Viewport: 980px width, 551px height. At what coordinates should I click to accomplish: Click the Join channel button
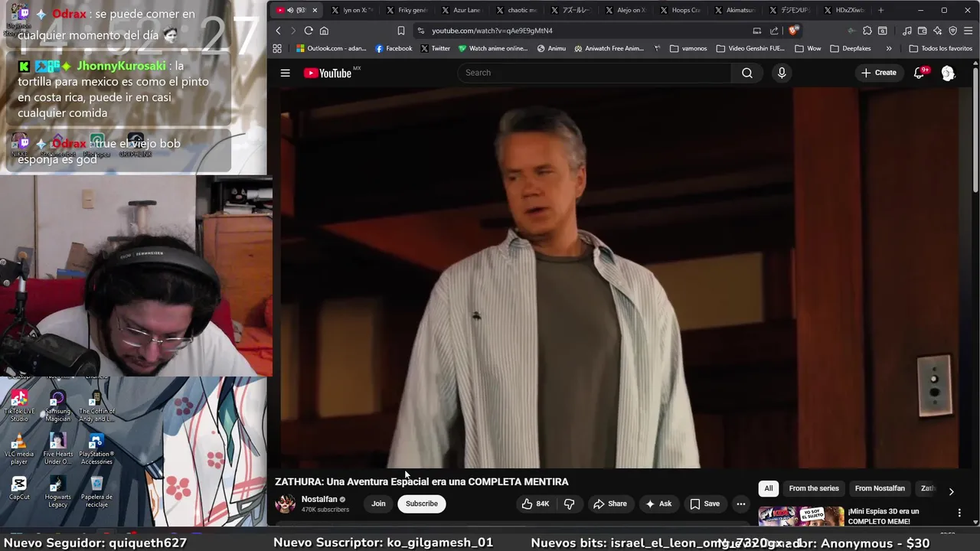tap(378, 504)
